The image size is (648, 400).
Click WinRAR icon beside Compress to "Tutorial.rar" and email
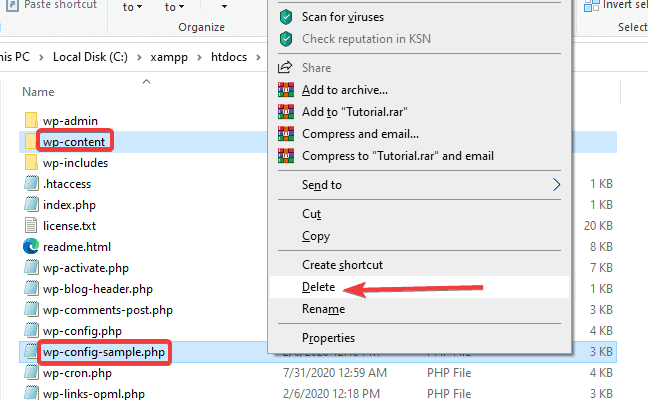(286, 156)
